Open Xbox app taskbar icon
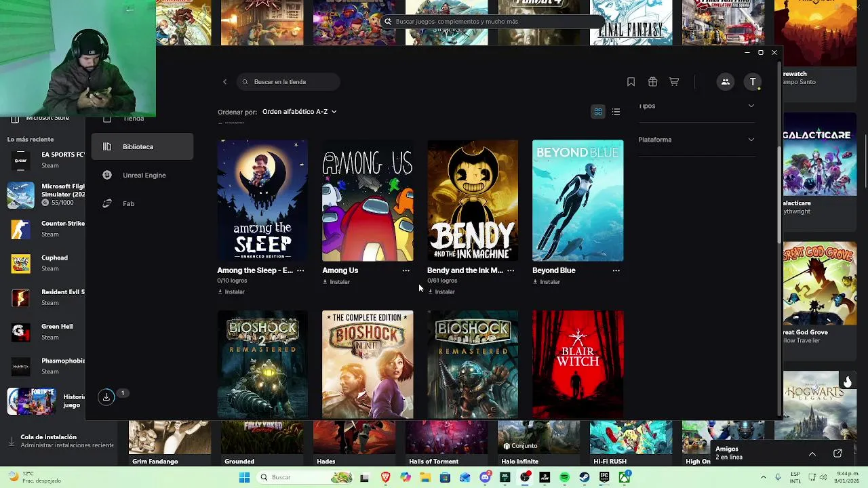Image resolution: width=868 pixels, height=488 pixels. pyautogui.click(x=624, y=478)
